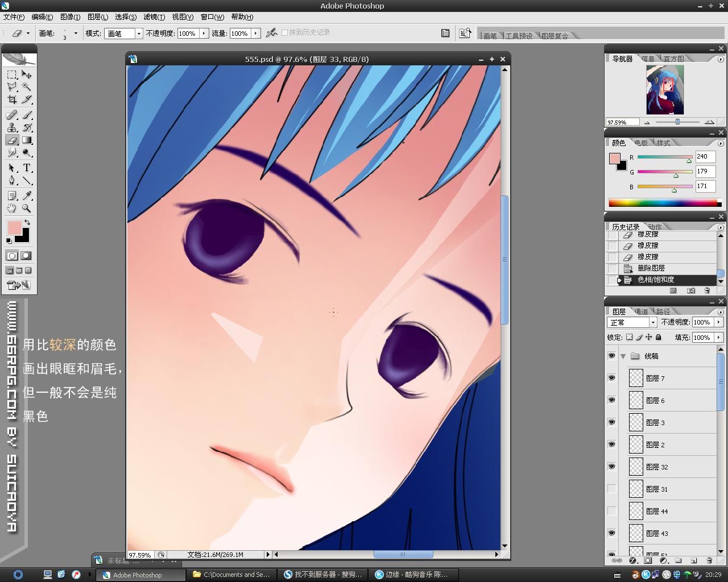Delete layer using Layers panel trash icon
This screenshot has width=728, height=582.
tap(709, 560)
